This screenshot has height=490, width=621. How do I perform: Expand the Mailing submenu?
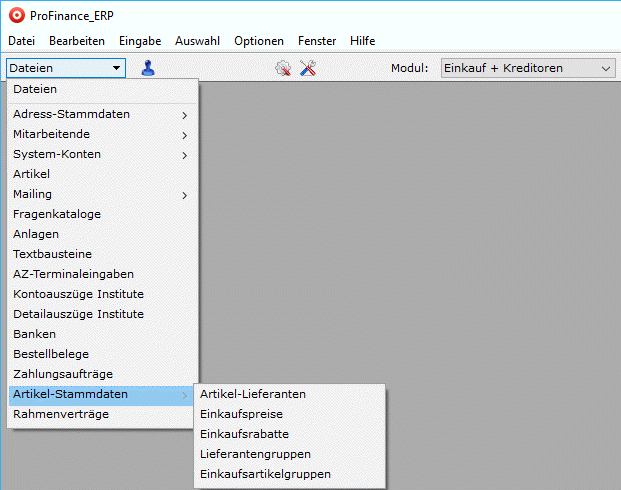coord(100,194)
